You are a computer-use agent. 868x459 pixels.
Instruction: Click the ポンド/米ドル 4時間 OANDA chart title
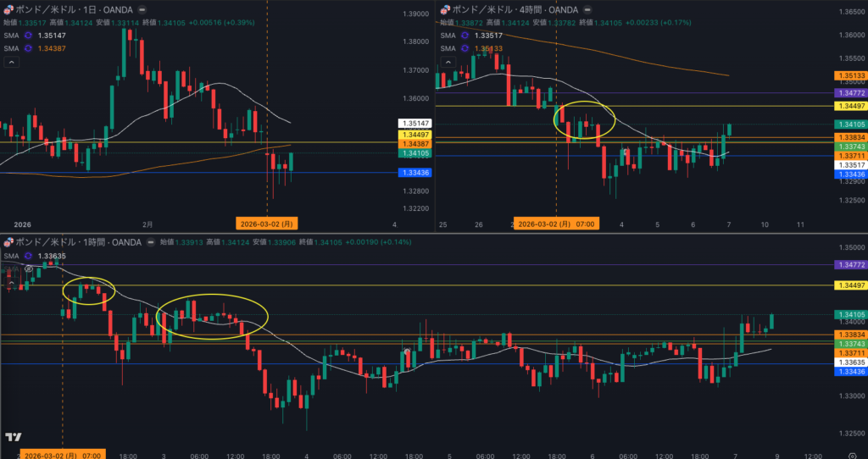(x=511, y=9)
